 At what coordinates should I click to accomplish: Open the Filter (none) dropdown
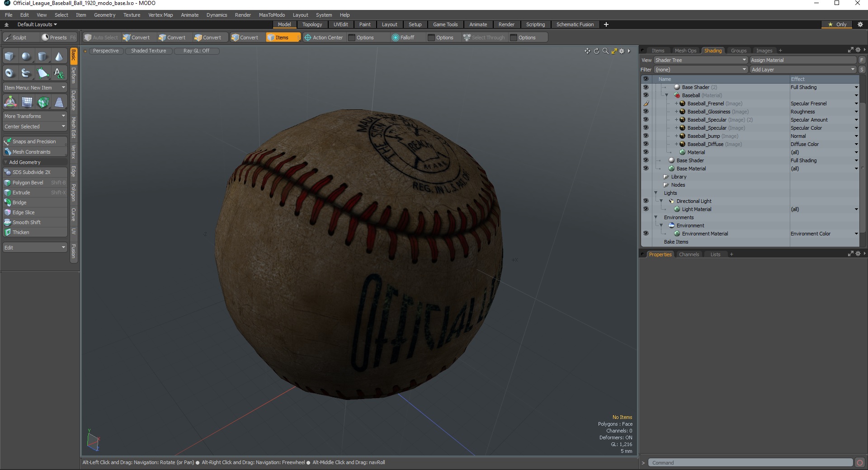click(700, 70)
